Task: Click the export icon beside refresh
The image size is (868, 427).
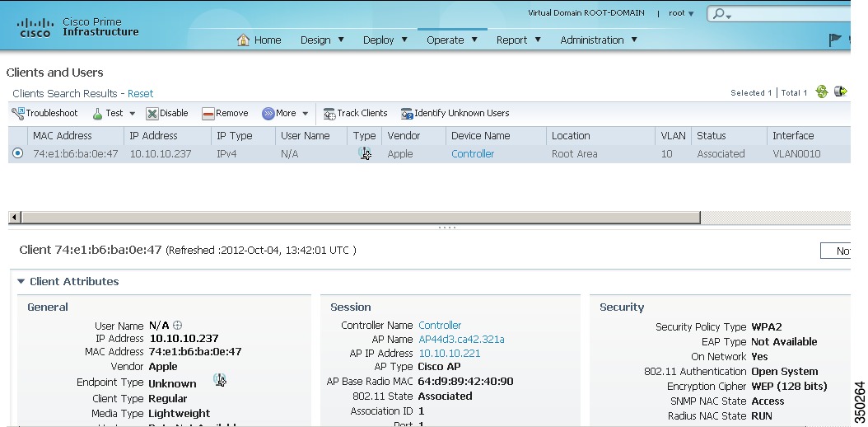Action: point(840,91)
